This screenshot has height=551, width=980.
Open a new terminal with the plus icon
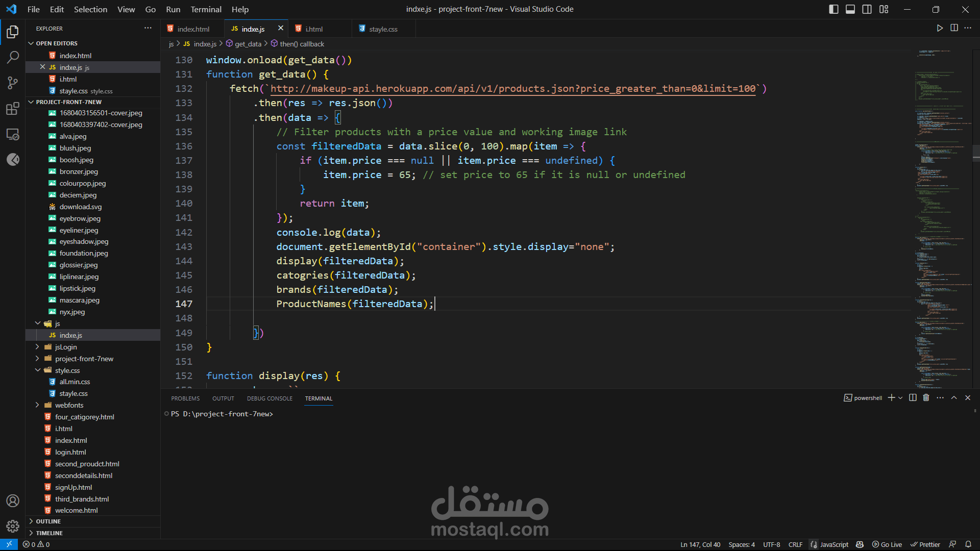(891, 397)
